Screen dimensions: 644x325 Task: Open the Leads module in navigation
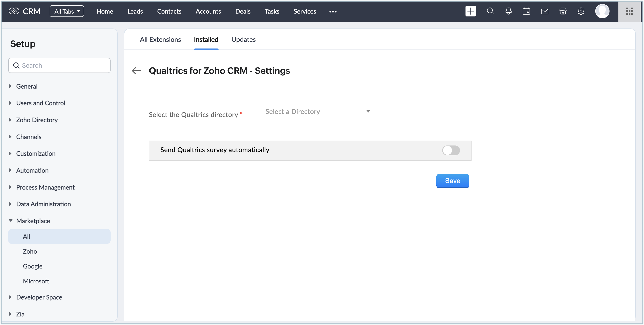(x=135, y=11)
